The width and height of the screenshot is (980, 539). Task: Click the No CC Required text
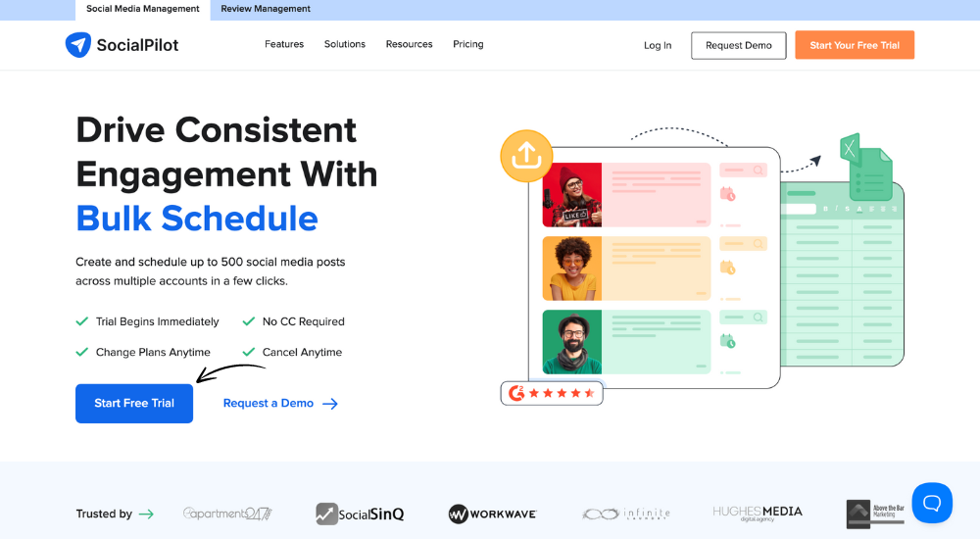click(303, 321)
